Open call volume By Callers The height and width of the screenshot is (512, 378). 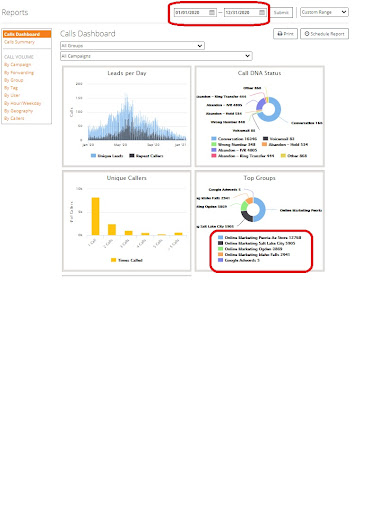14,118
